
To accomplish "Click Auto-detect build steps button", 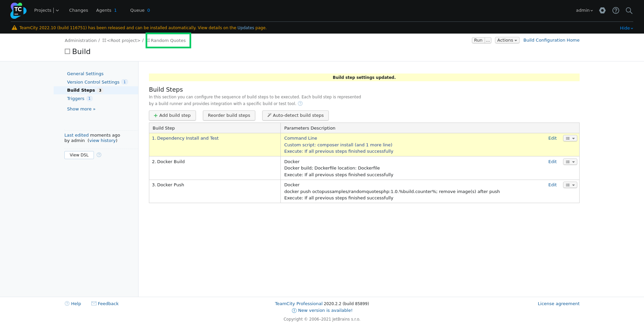I will coord(296,115).
